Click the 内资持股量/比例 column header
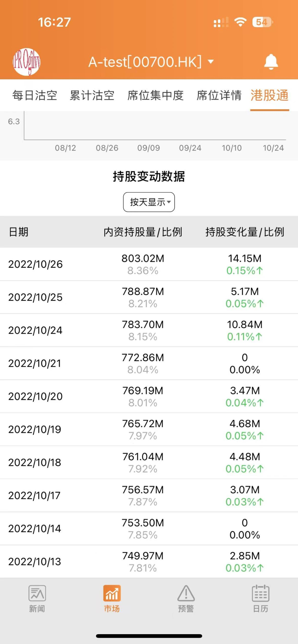Viewport: 298px width, 644px height. pos(143,232)
